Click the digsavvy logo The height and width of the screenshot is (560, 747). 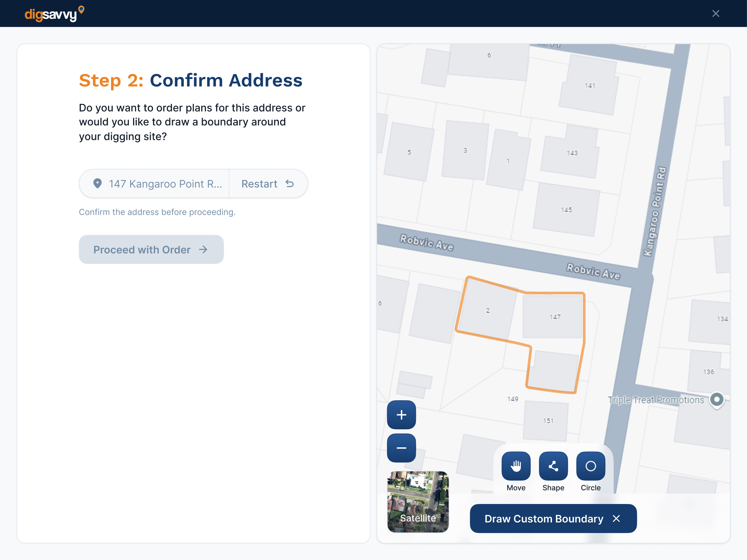point(54,14)
